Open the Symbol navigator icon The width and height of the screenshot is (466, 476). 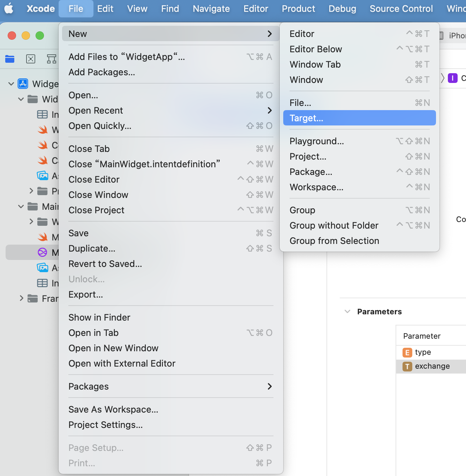tap(52, 59)
